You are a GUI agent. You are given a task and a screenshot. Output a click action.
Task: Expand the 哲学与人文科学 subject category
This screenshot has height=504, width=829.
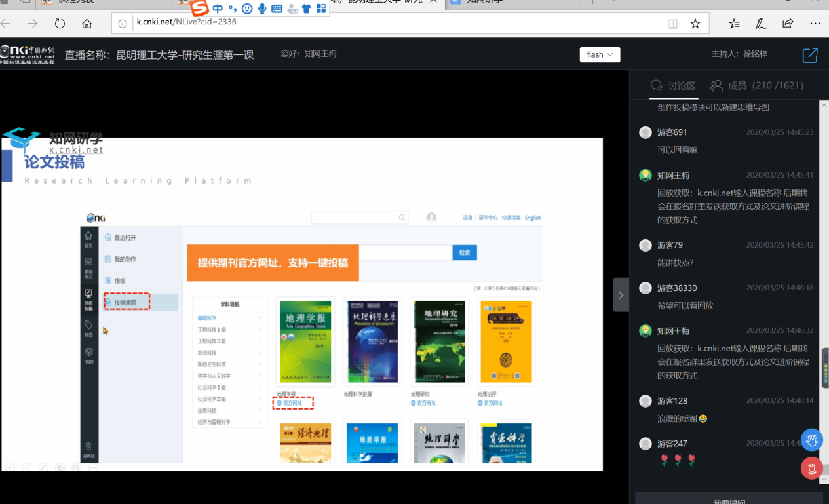pos(229,376)
